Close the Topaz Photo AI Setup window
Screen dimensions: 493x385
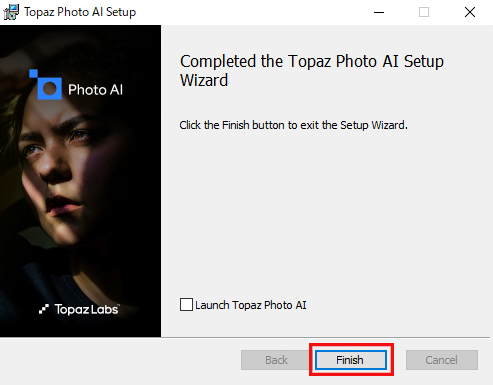pos(470,12)
